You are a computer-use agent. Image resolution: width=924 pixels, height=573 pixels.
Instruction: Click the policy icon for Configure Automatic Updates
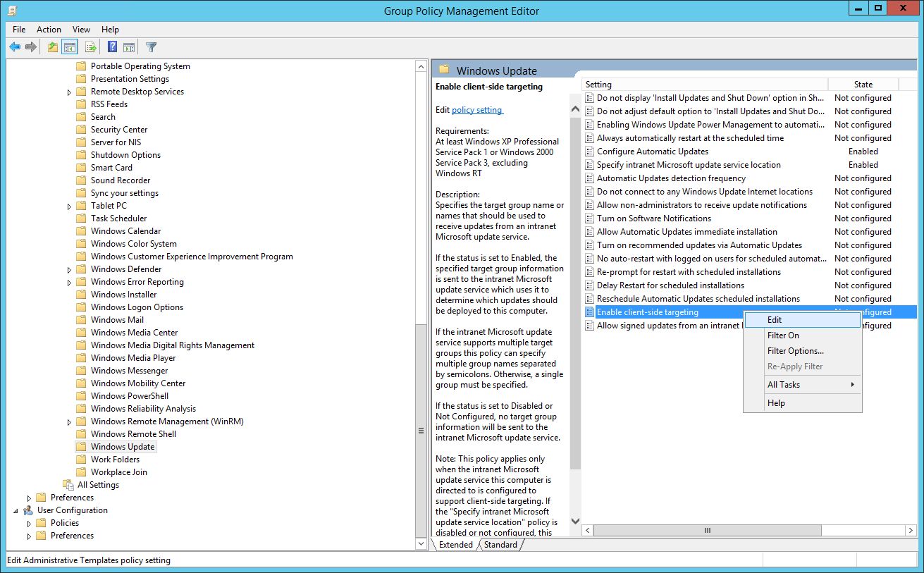590,152
